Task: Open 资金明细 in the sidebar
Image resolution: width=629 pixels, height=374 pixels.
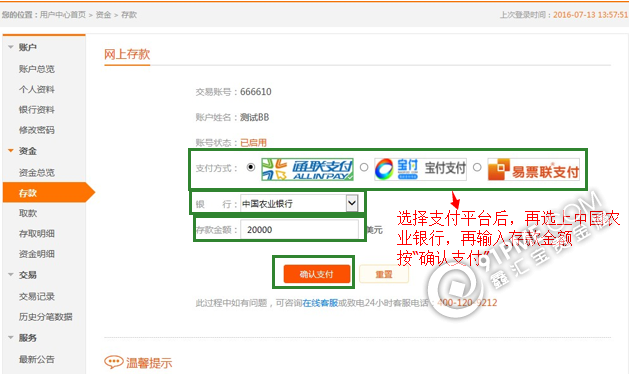Action: click(x=37, y=254)
